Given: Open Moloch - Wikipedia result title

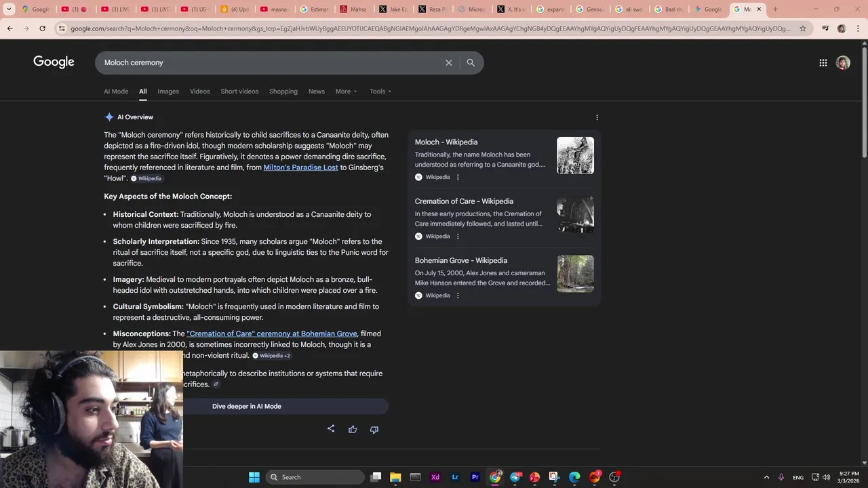Looking at the screenshot, I should click(446, 142).
